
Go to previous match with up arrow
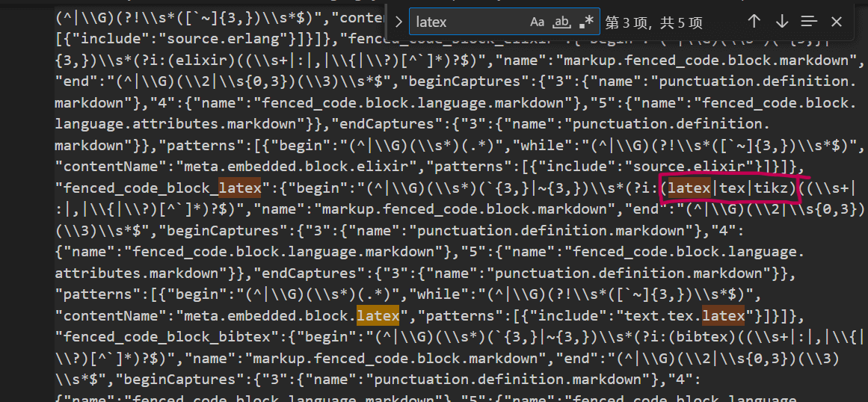[x=754, y=22]
